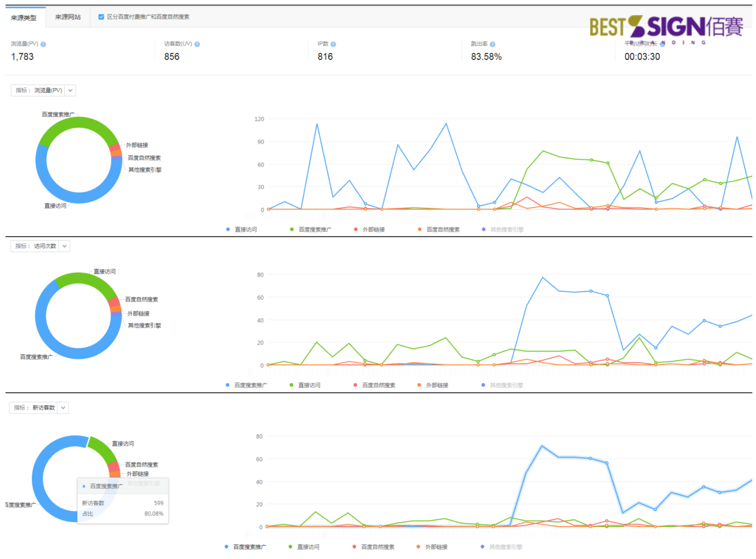Screen dimensions: 756x559
Task: Enable 其他搜索引擎 legend in PV chart
Action: tap(503, 230)
